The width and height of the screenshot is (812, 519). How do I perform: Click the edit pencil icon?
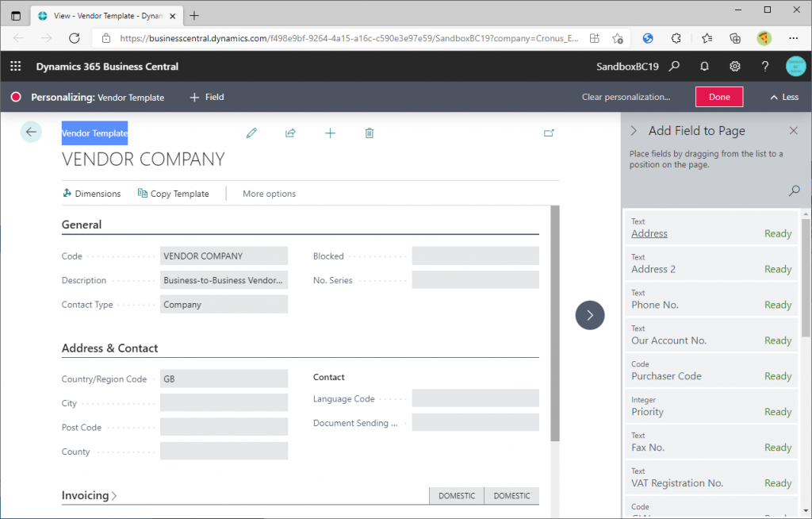point(251,133)
